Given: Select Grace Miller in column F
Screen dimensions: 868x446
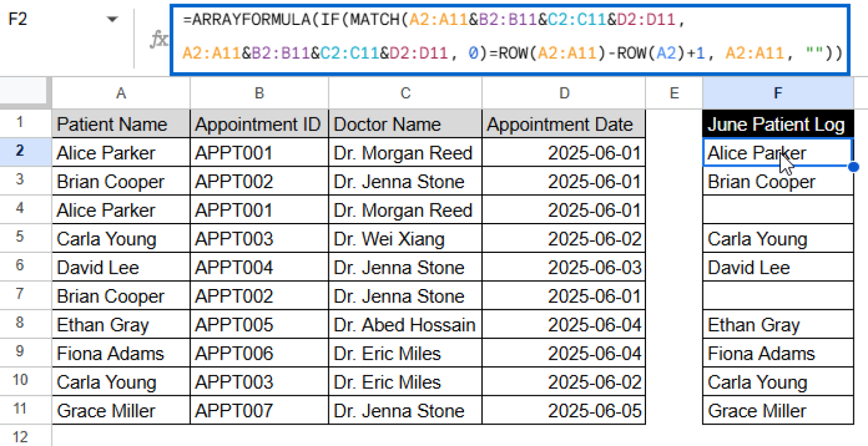Looking at the screenshot, I should pyautogui.click(x=778, y=410).
